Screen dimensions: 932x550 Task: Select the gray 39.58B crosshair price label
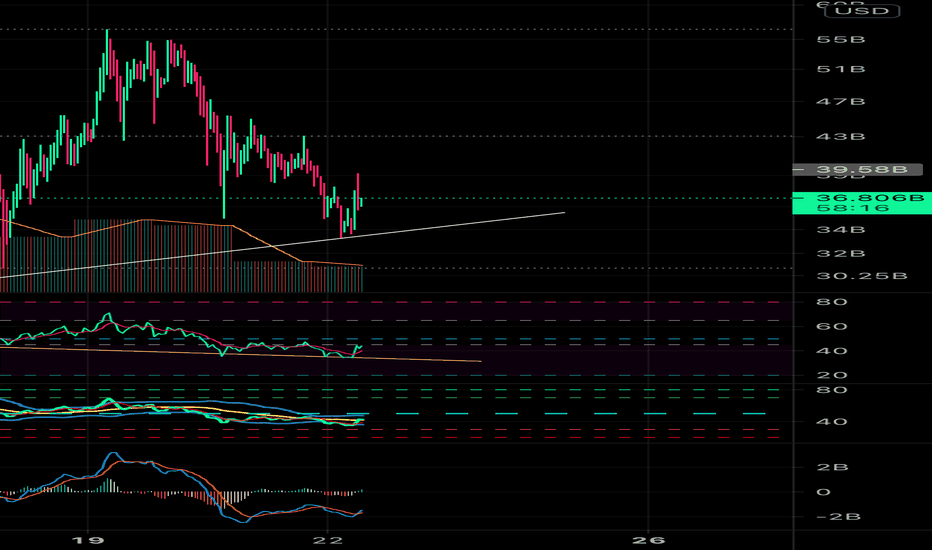point(858,169)
